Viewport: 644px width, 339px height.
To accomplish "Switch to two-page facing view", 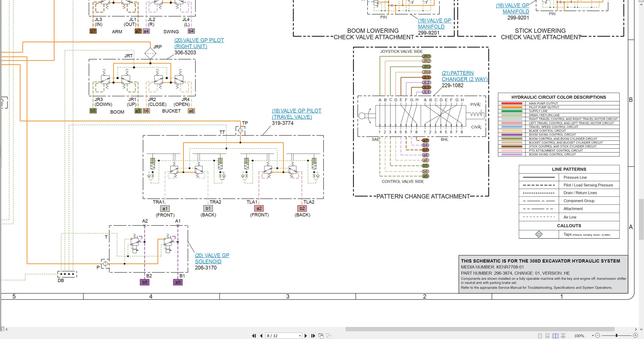I will coord(555,336).
